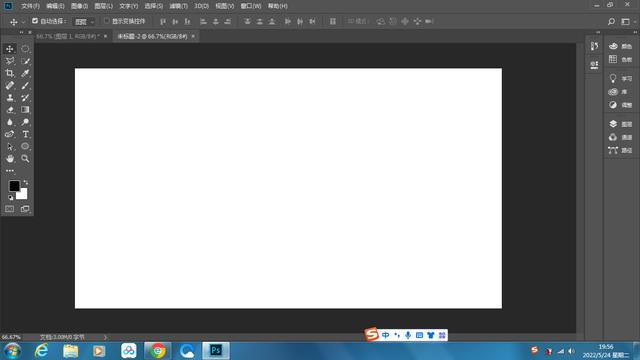The image size is (640, 360).
Task: Select the Pen tool
Action: (10, 134)
